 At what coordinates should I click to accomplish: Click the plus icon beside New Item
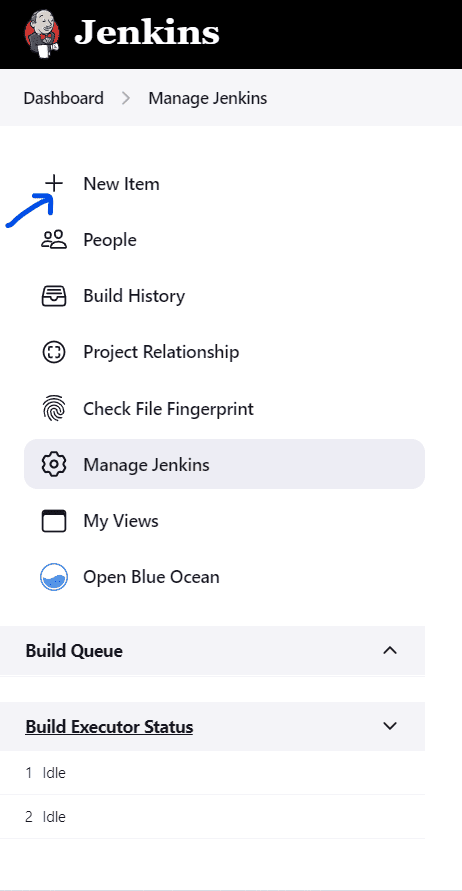tap(54, 184)
